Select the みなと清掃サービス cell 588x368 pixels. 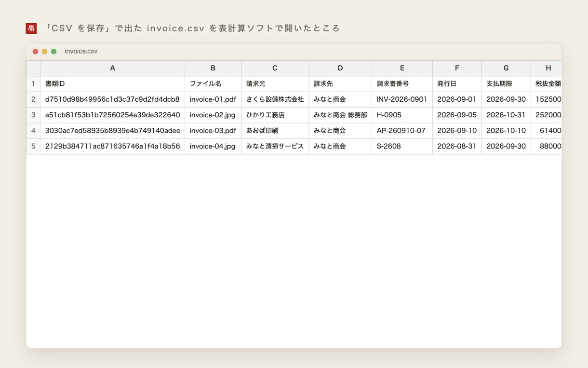click(275, 146)
